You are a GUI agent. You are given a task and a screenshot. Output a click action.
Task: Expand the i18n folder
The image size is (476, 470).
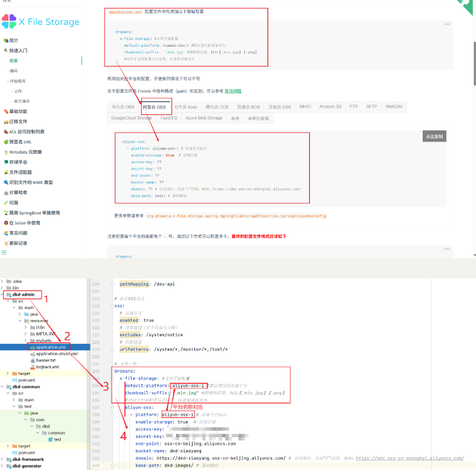pos(26,327)
